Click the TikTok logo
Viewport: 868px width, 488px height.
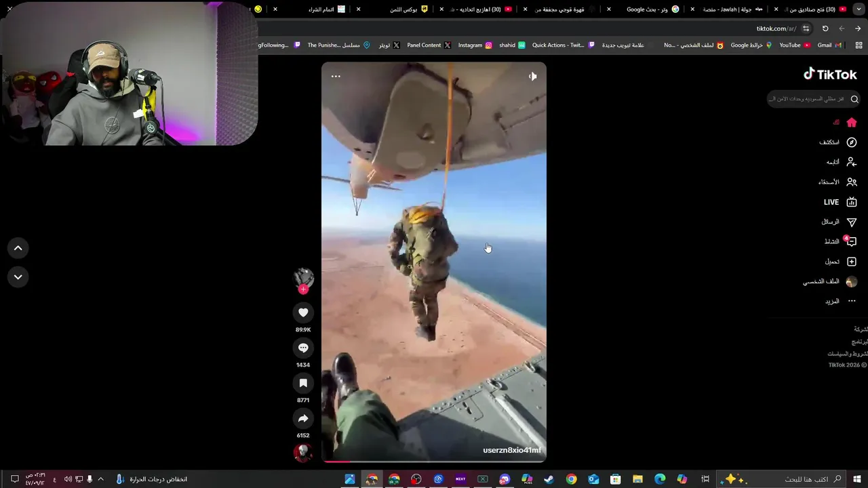(830, 74)
